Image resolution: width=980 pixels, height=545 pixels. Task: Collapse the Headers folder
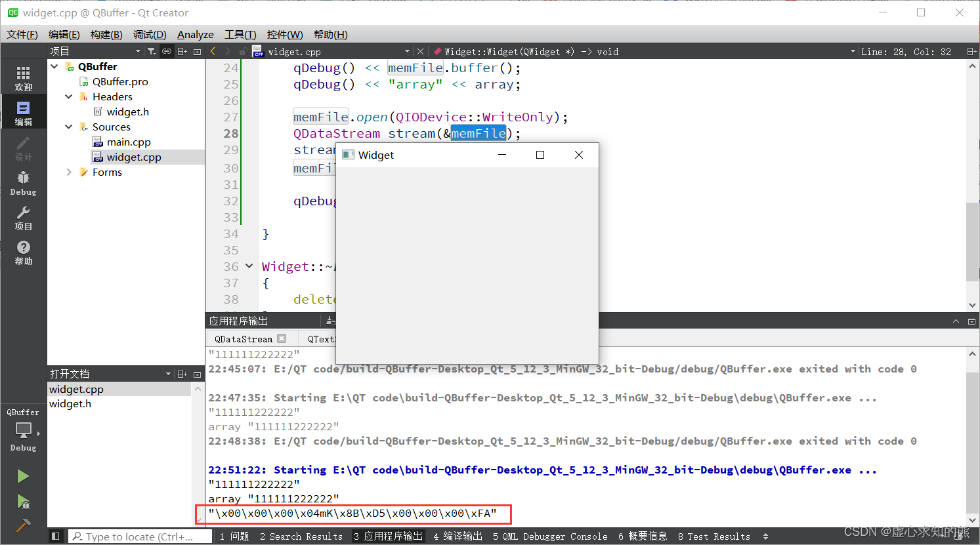click(x=69, y=96)
